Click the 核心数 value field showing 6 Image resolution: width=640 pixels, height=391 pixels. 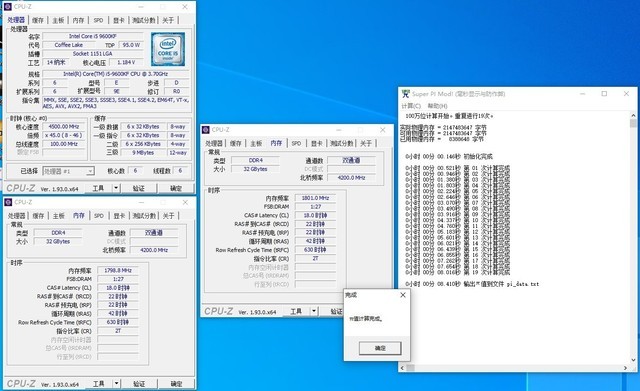pos(135,171)
